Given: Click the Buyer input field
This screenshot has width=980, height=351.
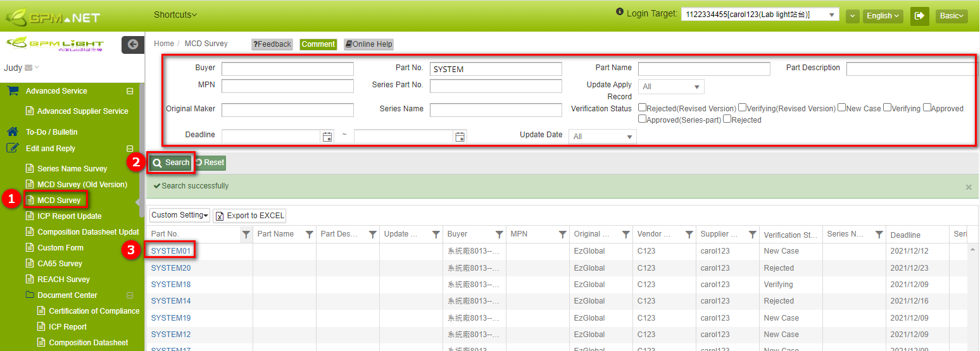Looking at the screenshot, I should 287,69.
